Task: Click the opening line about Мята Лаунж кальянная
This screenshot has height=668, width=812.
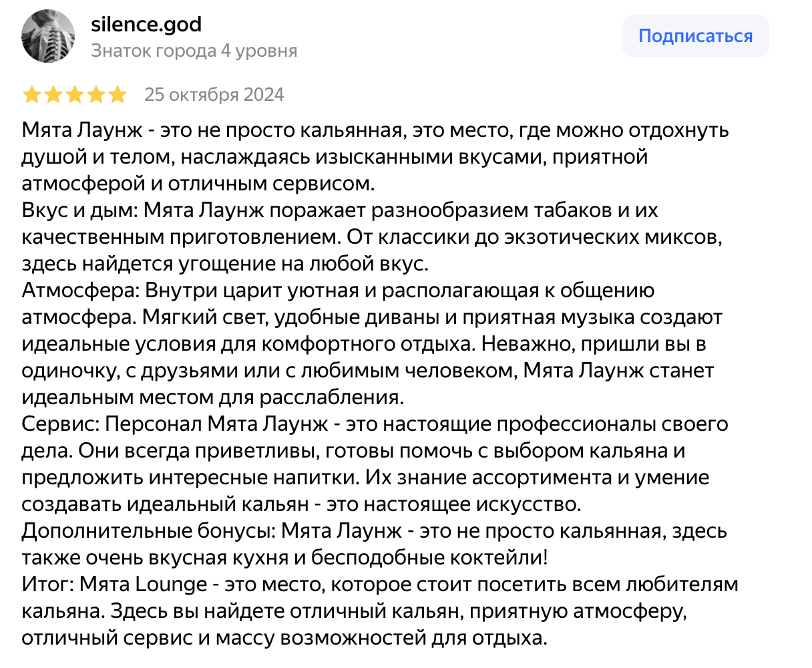Action: [374, 130]
